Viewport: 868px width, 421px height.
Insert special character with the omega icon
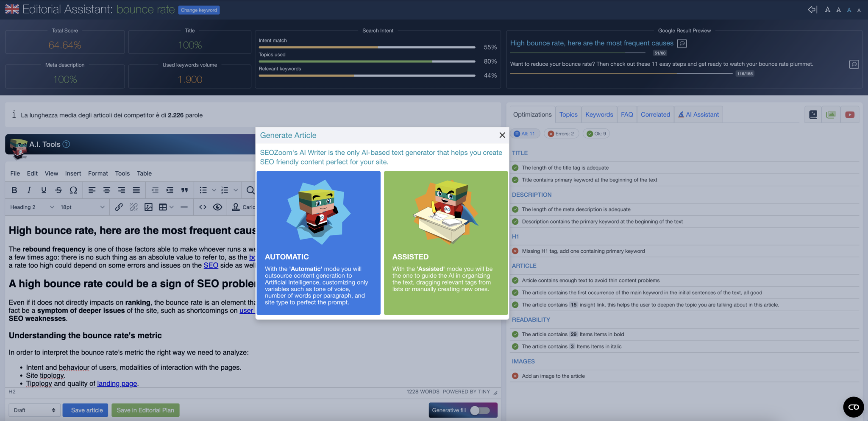(73, 190)
